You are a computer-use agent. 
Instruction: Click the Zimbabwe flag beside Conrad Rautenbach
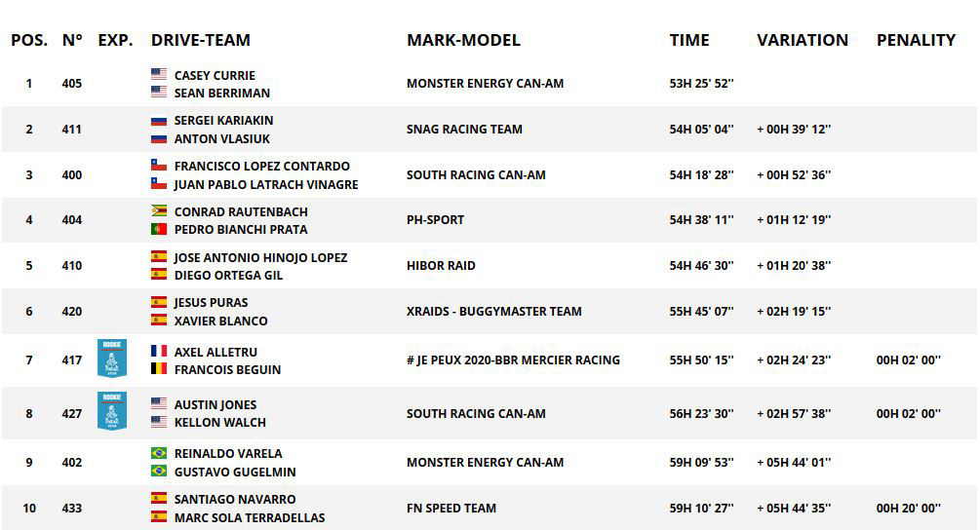(x=159, y=211)
